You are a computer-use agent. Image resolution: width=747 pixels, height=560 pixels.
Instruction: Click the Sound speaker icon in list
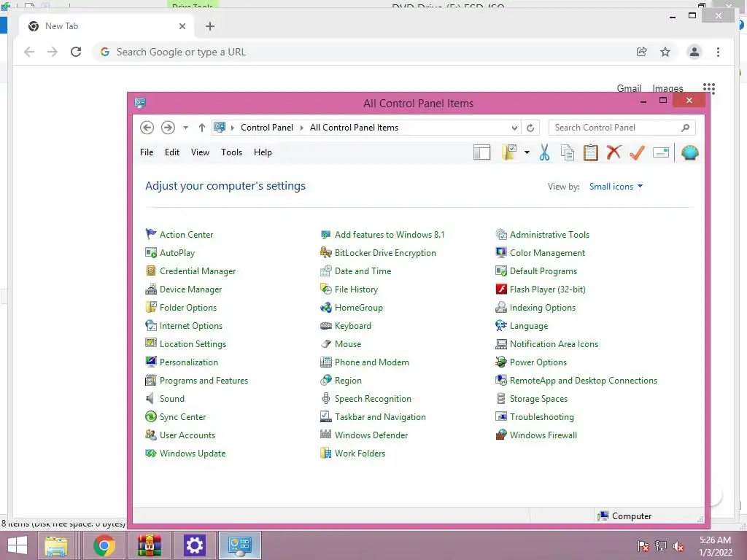point(150,399)
